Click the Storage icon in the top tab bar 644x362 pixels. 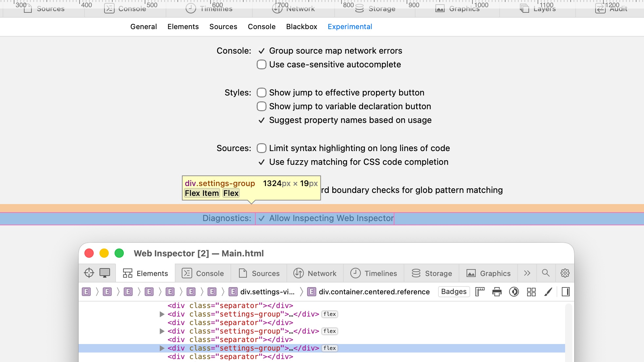tap(359, 9)
